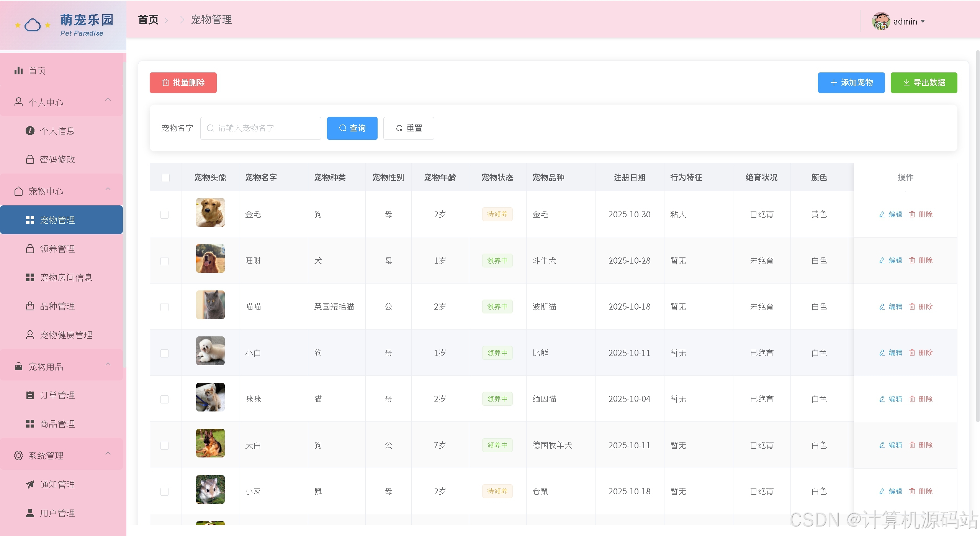Click the grid icon beside 宠物房间信息
This screenshot has width=980, height=536.
click(30, 277)
